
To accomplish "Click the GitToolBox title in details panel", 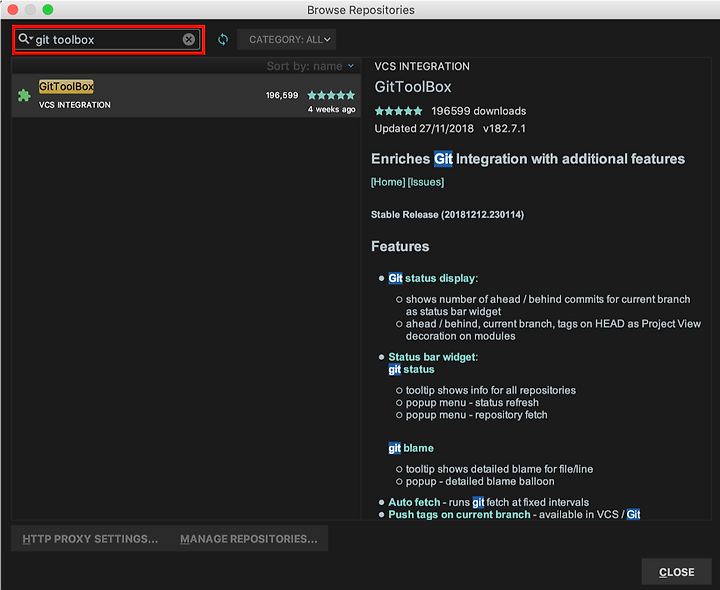I will pos(413,87).
